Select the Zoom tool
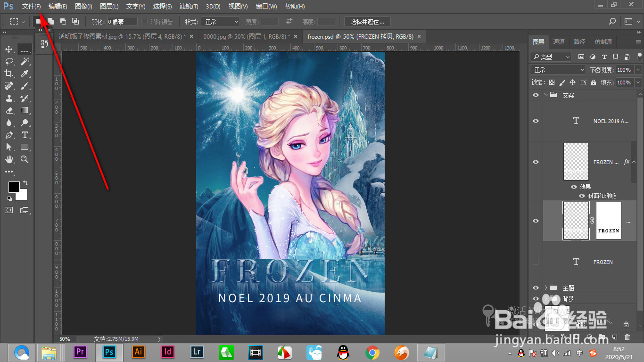The image size is (644, 362). [x=25, y=160]
